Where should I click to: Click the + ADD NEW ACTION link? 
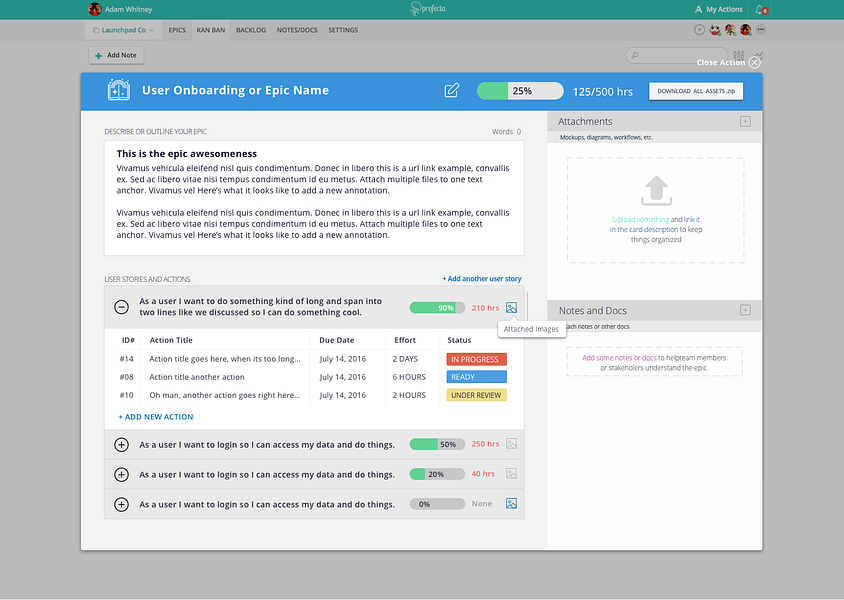click(x=156, y=417)
